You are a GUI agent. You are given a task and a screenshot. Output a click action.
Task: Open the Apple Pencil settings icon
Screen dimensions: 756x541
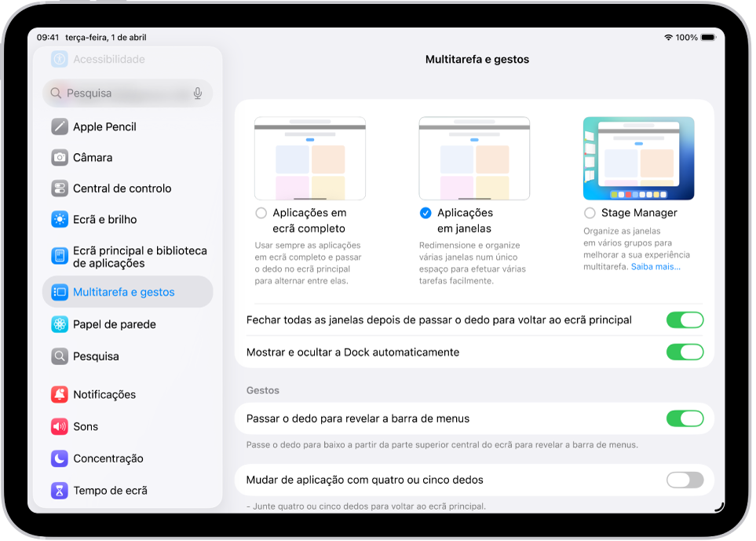pyautogui.click(x=60, y=126)
